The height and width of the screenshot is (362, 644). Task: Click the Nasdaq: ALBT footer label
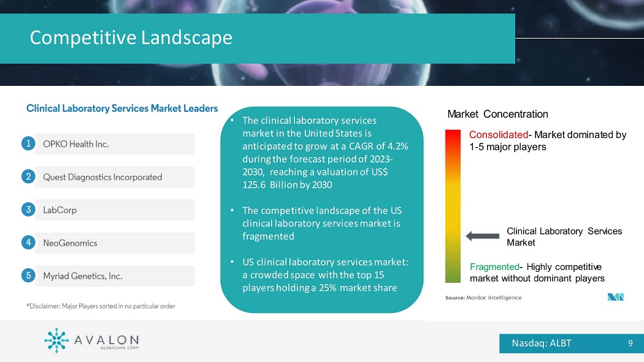point(542,343)
